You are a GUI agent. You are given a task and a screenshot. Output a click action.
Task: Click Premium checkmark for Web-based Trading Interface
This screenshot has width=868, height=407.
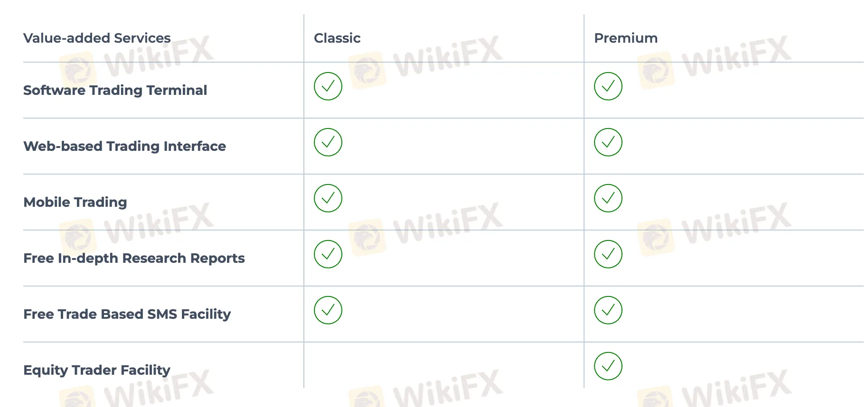click(x=608, y=142)
